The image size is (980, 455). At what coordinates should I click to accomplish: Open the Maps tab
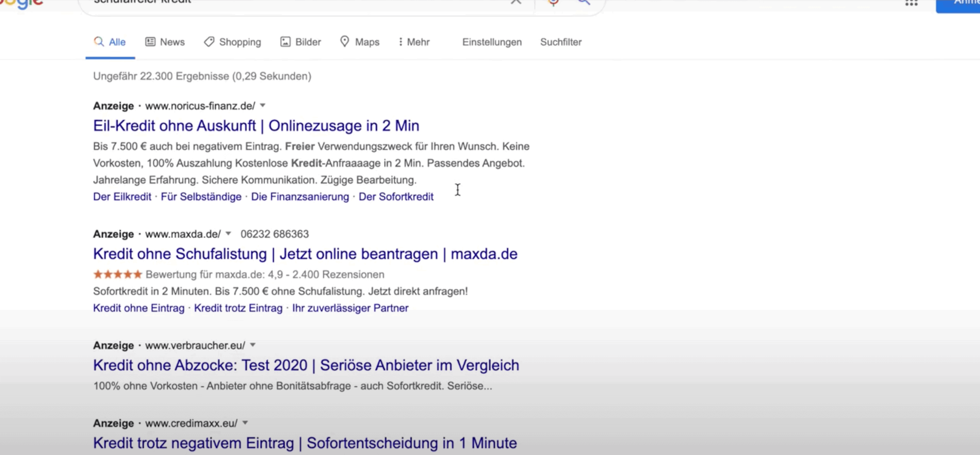(x=360, y=42)
